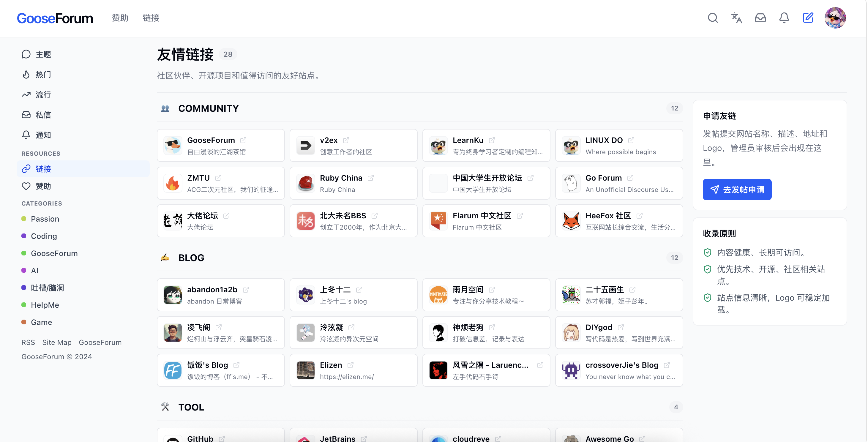Open 链接 under Resources in sidebar

click(83, 169)
